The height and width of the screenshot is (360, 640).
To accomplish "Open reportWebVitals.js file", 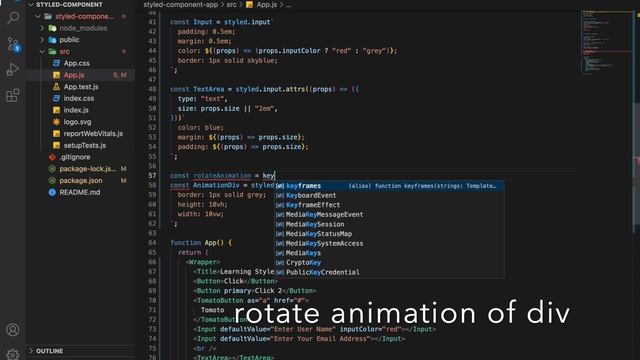I will 93,133.
